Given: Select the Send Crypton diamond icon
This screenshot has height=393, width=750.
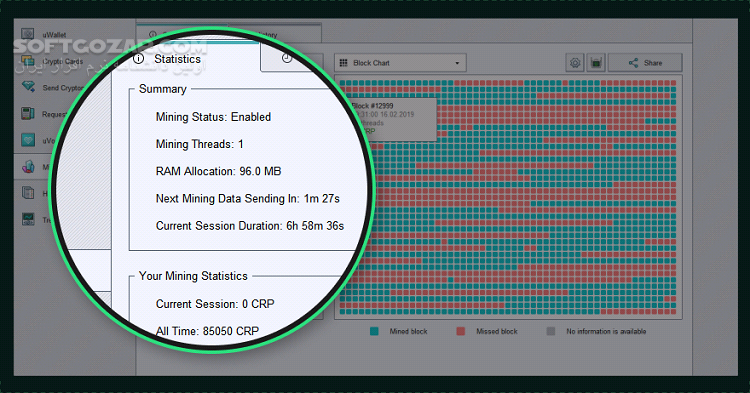Looking at the screenshot, I should (x=28, y=87).
